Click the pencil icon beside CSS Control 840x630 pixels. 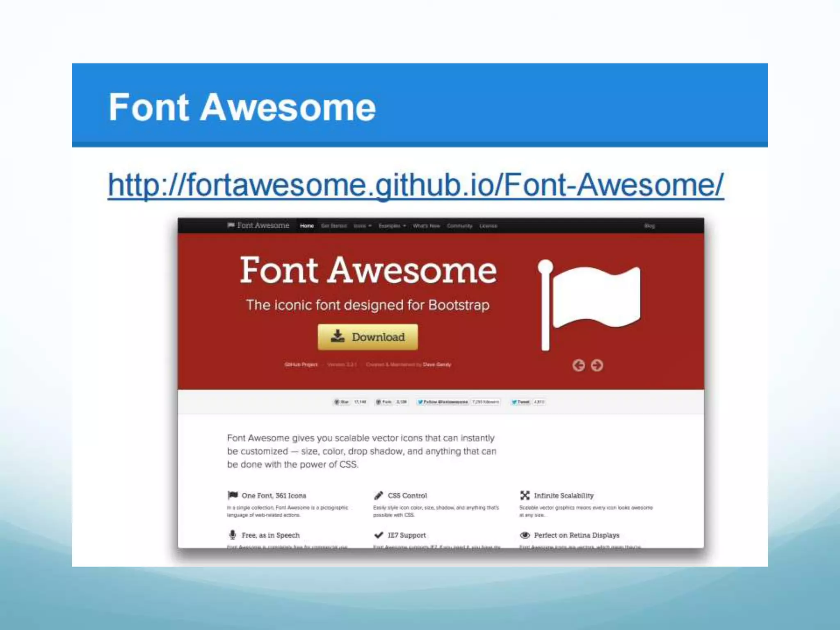pyautogui.click(x=379, y=495)
